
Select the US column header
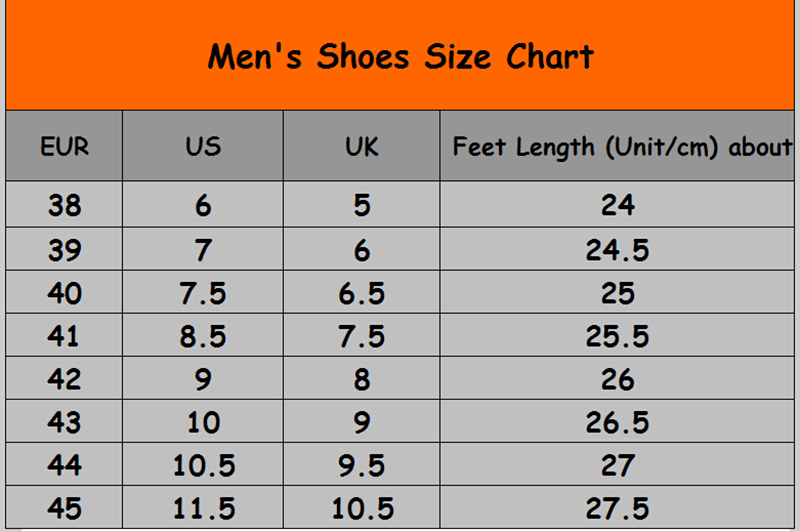pyautogui.click(x=203, y=146)
